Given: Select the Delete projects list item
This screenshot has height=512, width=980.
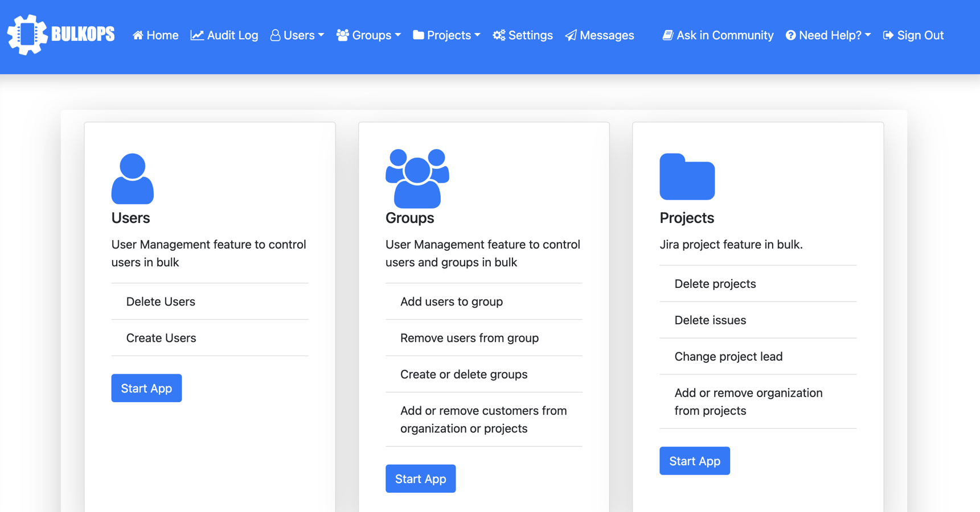Looking at the screenshot, I should pyautogui.click(x=758, y=284).
